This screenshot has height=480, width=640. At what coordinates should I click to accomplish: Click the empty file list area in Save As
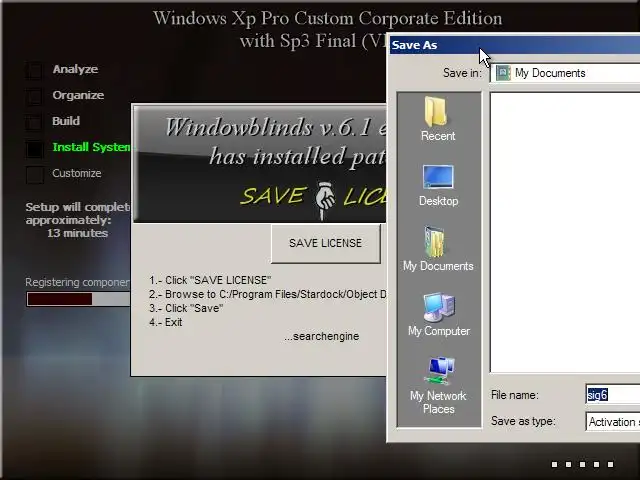(x=565, y=233)
